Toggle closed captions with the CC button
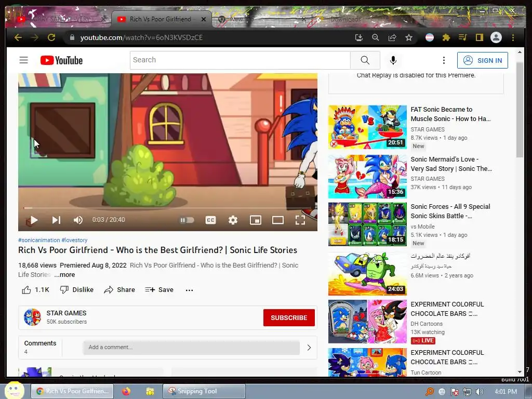The width and height of the screenshot is (532, 399). point(210,220)
